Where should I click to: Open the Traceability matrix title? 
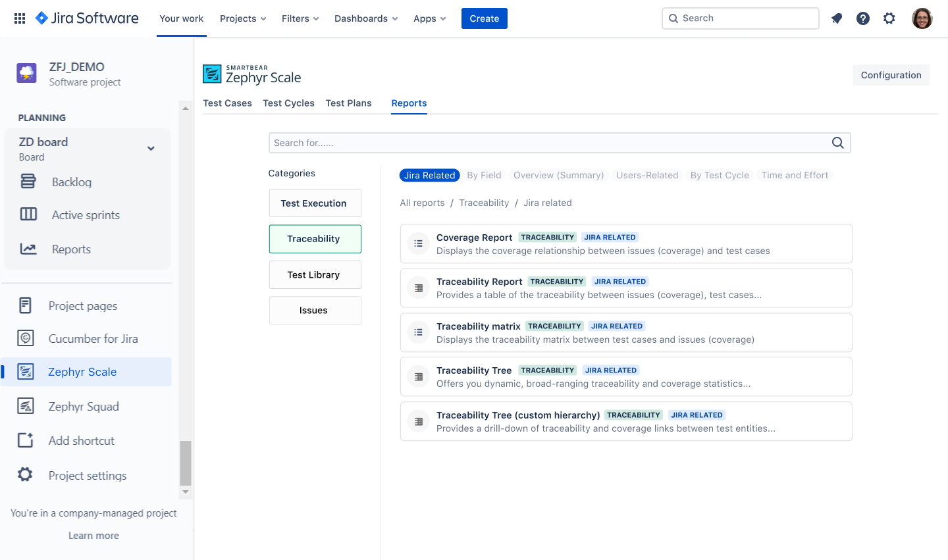coord(478,326)
